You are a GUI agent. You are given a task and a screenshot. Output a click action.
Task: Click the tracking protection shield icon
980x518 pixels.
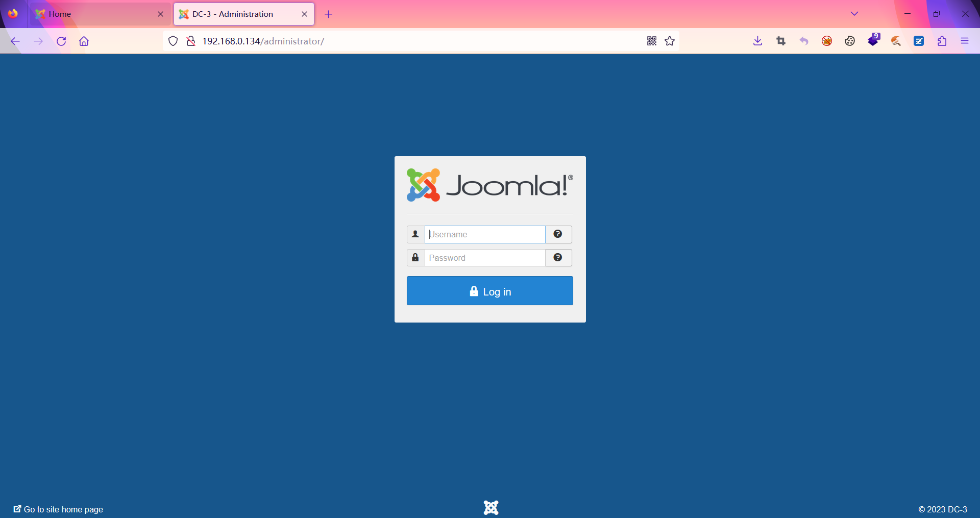[173, 41]
